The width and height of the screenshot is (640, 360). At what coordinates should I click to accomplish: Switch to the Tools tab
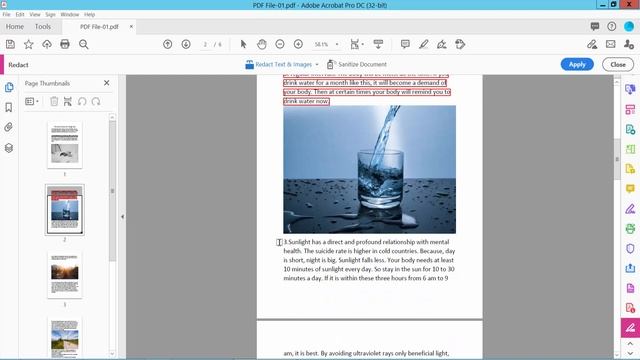[x=43, y=27]
